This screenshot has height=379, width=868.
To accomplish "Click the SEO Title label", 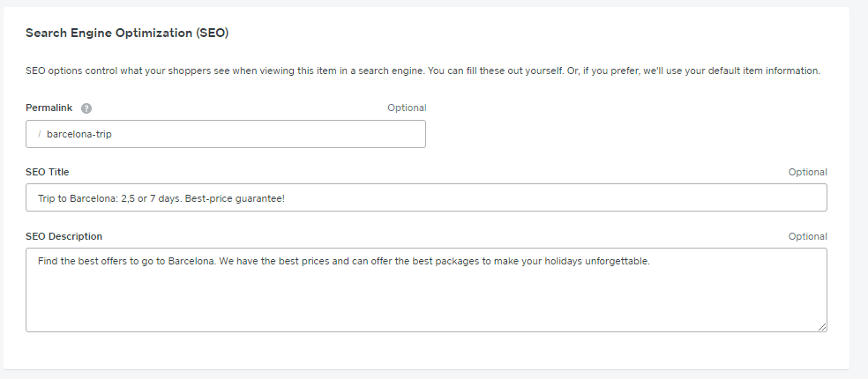I will click(x=47, y=172).
